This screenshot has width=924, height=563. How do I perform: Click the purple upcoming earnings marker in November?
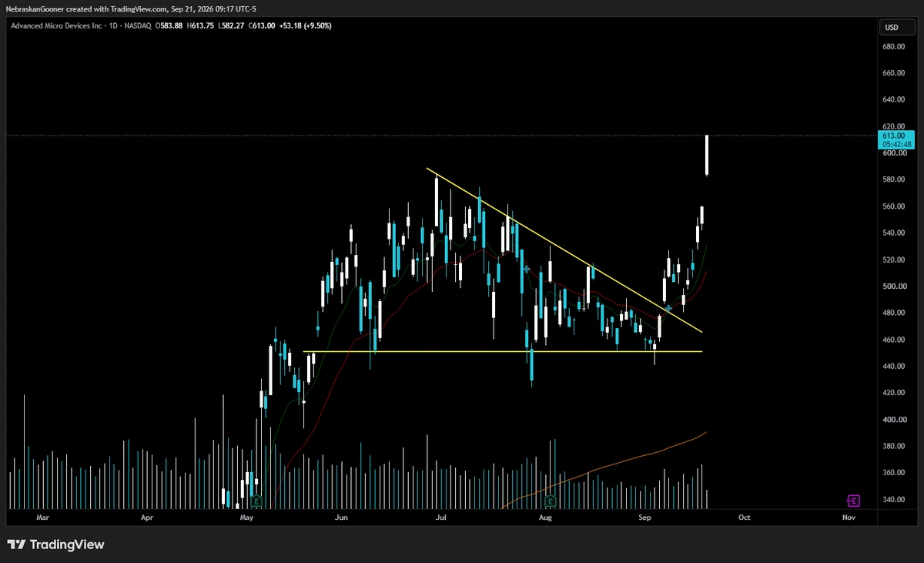point(853,501)
